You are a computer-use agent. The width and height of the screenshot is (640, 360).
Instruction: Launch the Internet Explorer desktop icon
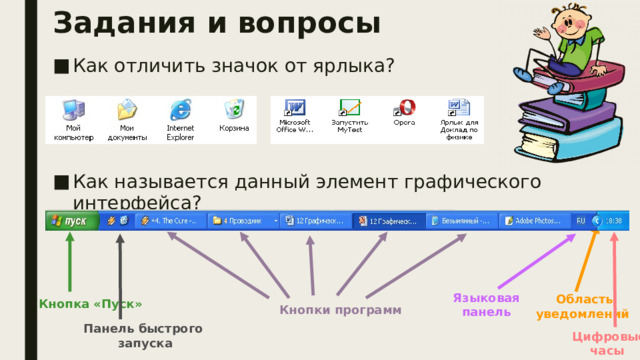coord(180,120)
